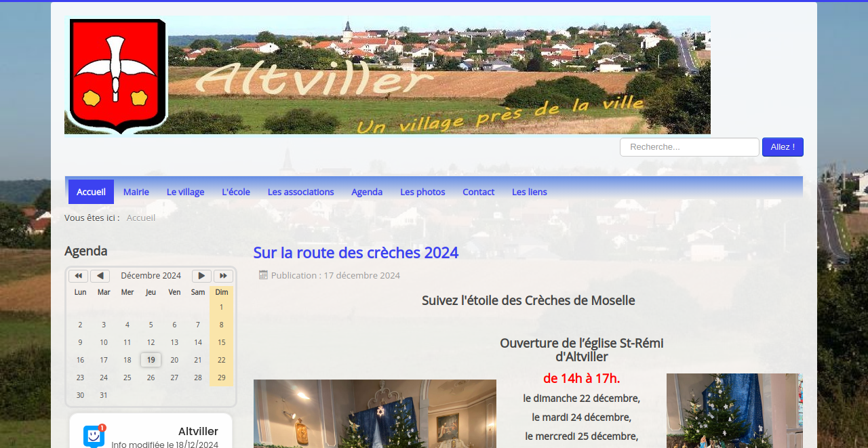The image size is (868, 448).
Task: Click 'le mardi 24 décembre' line
Action: pyautogui.click(x=582, y=417)
